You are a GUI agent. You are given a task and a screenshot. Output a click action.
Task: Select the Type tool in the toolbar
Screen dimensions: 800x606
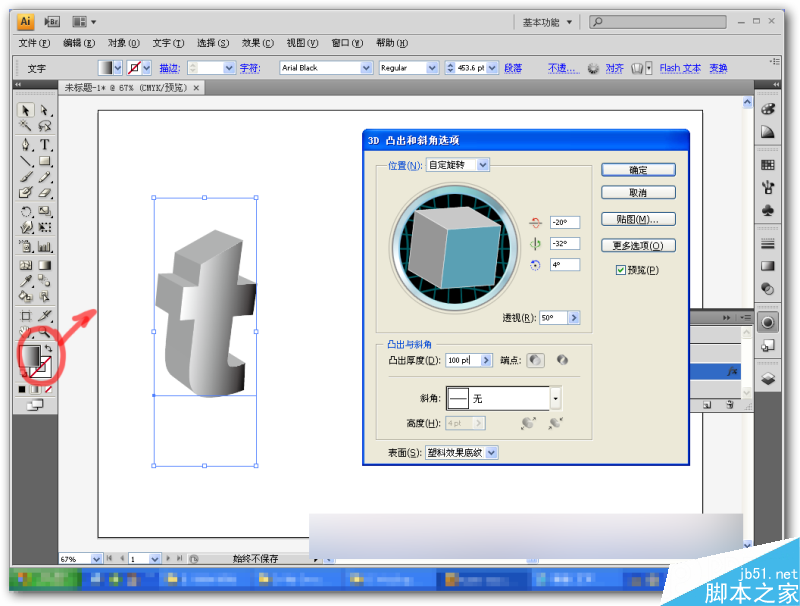click(42, 143)
